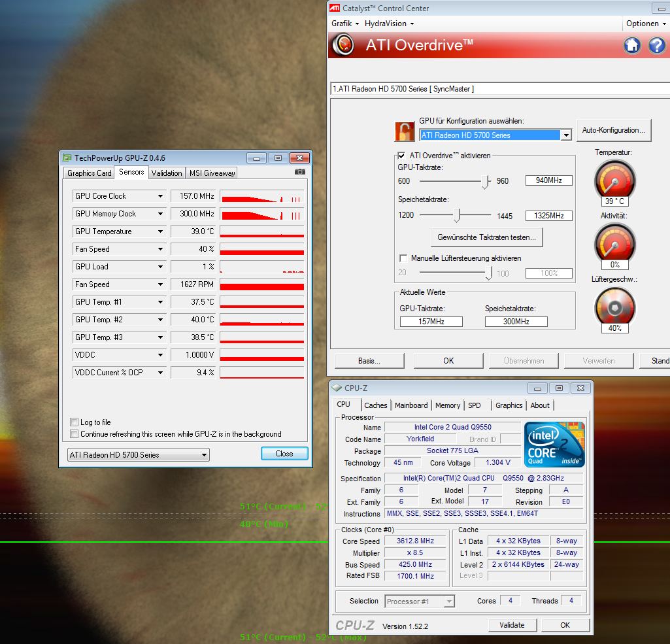Open GPU Temperature sensor dropdown

tap(160, 231)
